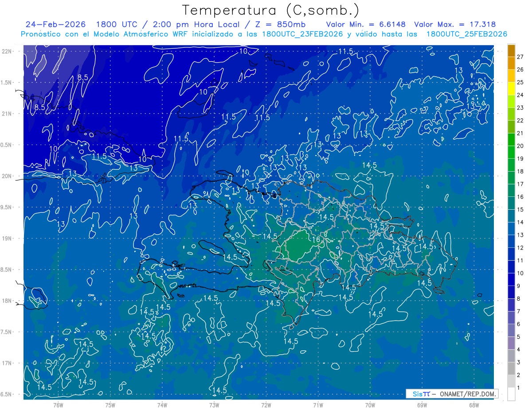Click color bar legend value "17"

(520, 184)
